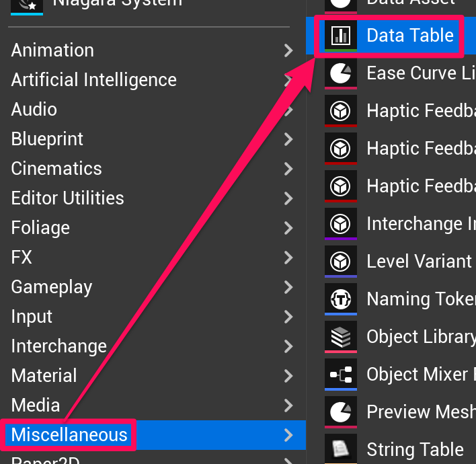Click the Preview Mesh pie icon

pyautogui.click(x=341, y=412)
